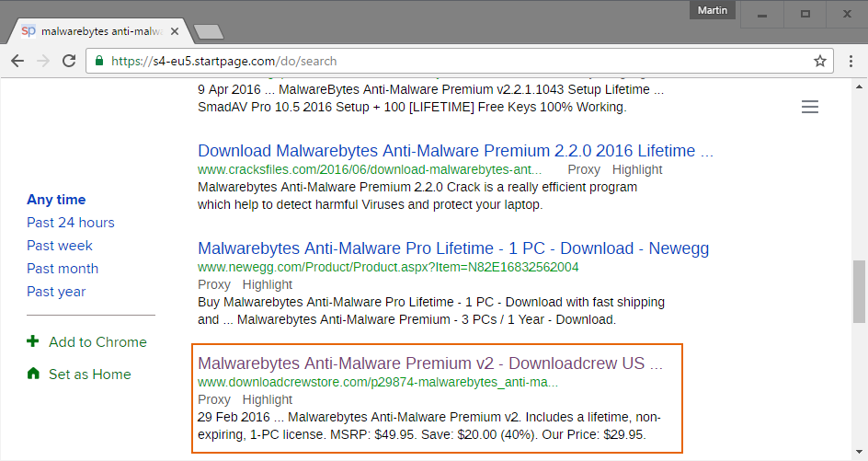Click the browser forward arrow
The width and height of the screenshot is (868, 461).
[42, 61]
